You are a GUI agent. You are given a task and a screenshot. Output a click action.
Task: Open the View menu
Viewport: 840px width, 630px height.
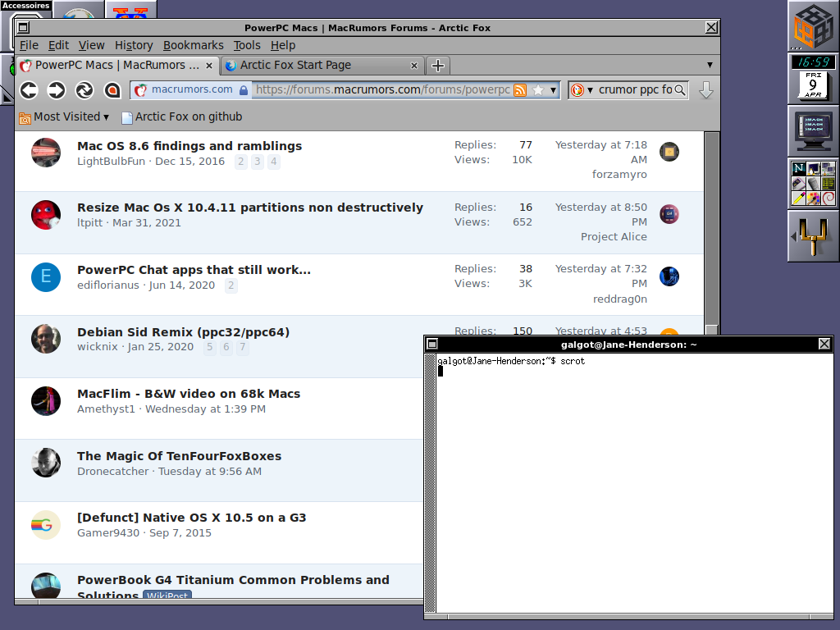(x=92, y=46)
